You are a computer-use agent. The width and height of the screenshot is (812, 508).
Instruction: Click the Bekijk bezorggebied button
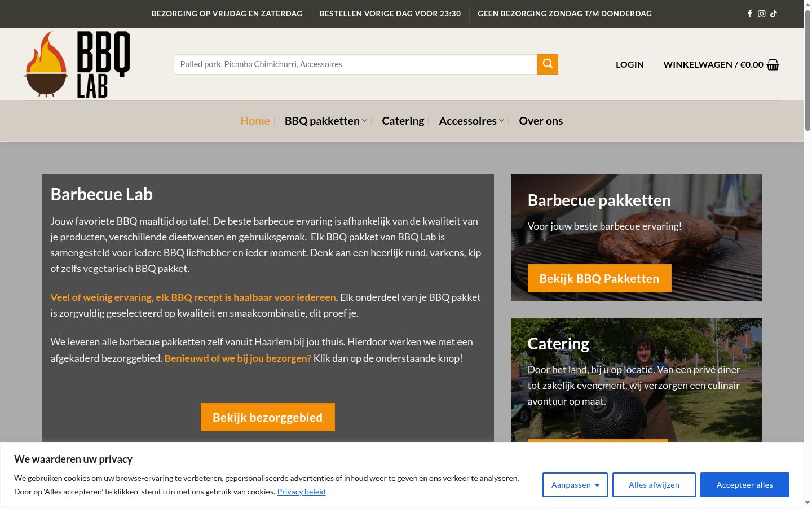(x=268, y=417)
